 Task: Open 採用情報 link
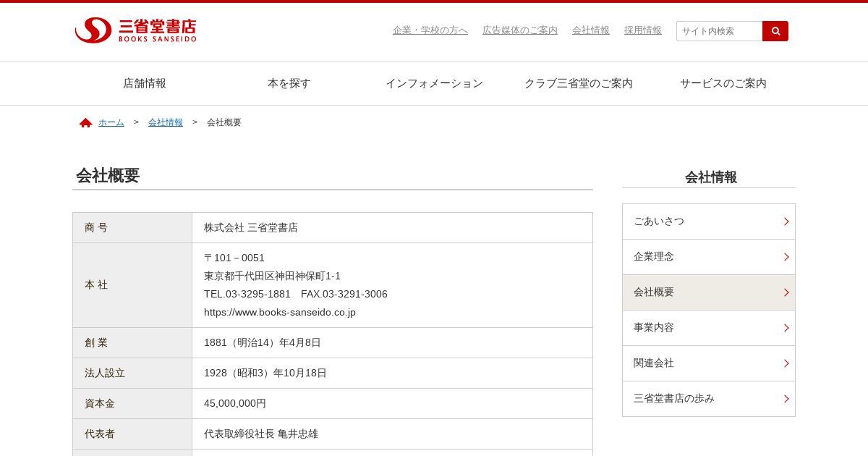pyautogui.click(x=643, y=30)
